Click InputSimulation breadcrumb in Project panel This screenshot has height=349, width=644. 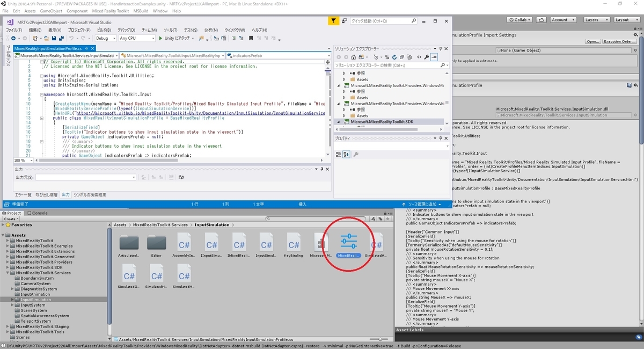(212, 225)
